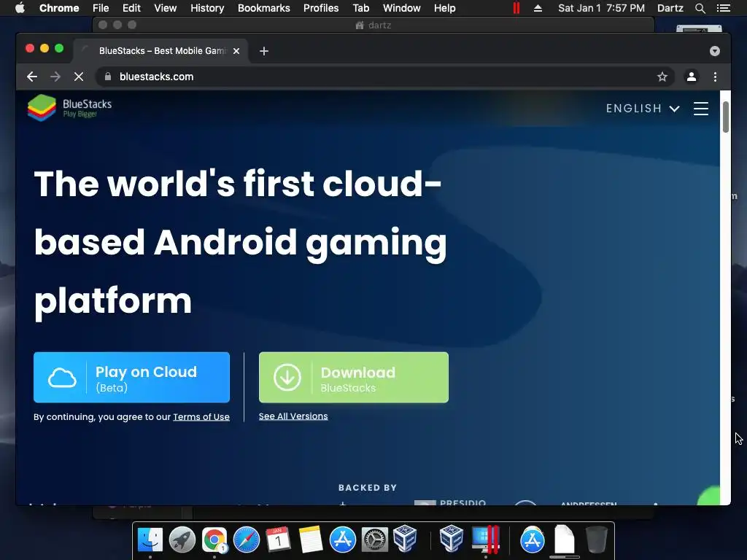Open Parallels Desktop icon in dock
Viewport: 747px width, 560px height.
pyautogui.click(x=485, y=540)
